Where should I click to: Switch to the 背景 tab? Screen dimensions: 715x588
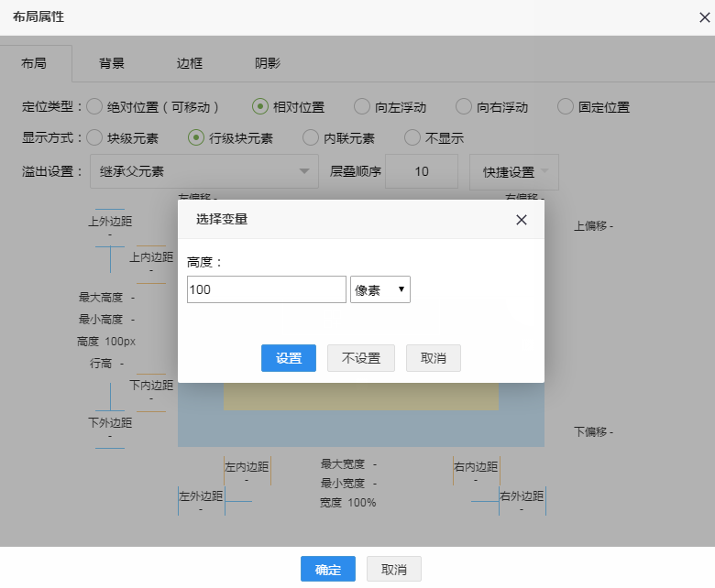112,63
